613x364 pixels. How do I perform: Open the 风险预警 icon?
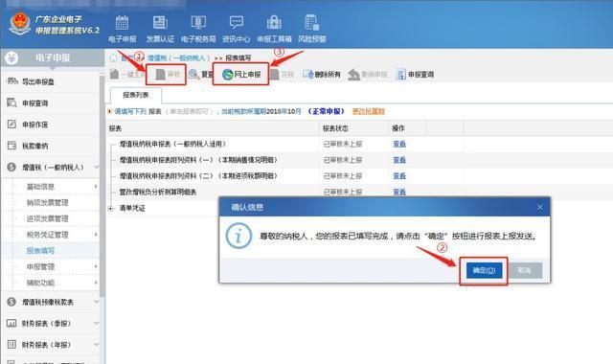pyautogui.click(x=312, y=28)
